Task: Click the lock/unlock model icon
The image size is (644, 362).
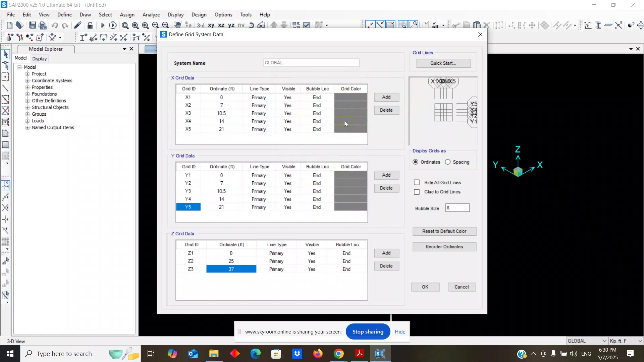Action: click(90, 25)
